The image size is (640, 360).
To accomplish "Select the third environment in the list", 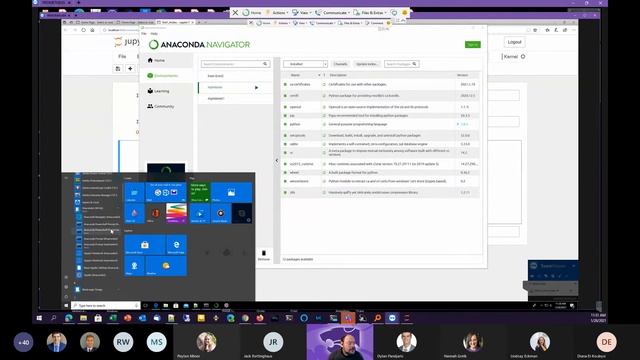I will pos(216,98).
